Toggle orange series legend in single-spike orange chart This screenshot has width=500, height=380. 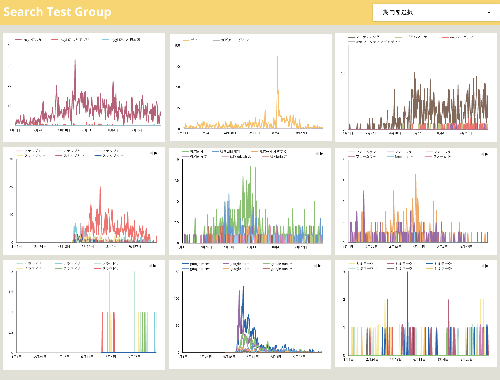(190, 40)
